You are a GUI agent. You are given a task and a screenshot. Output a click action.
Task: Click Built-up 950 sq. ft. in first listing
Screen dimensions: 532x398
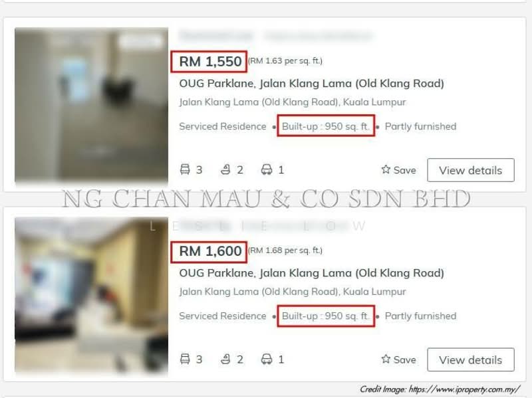tap(326, 126)
